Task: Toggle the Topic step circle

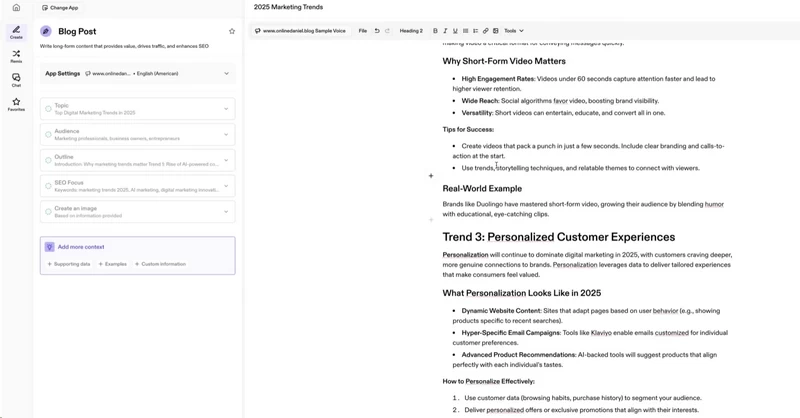Action: point(48,109)
